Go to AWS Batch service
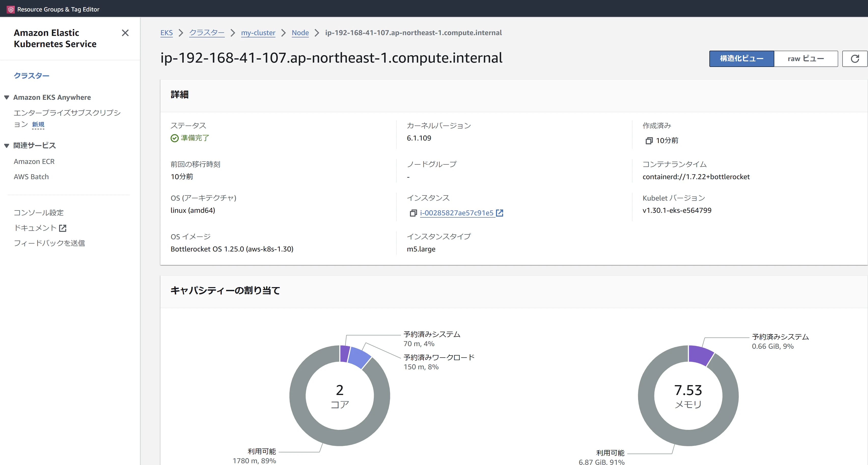The image size is (868, 465). click(31, 177)
